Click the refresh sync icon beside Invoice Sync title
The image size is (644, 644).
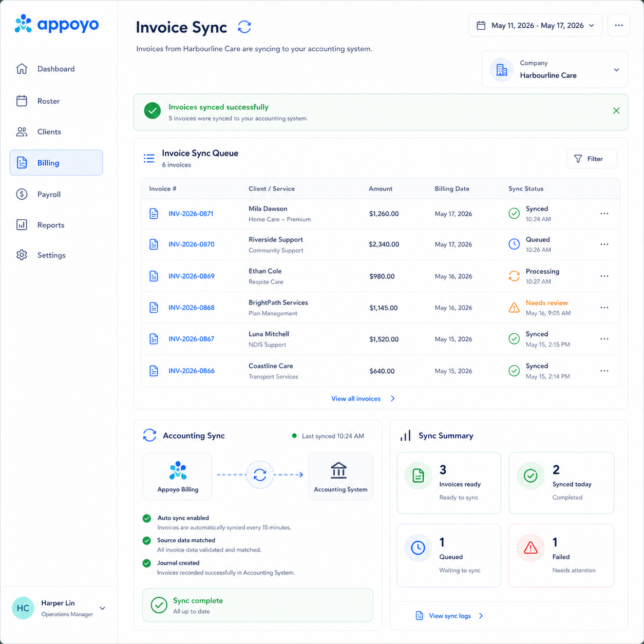point(244,27)
